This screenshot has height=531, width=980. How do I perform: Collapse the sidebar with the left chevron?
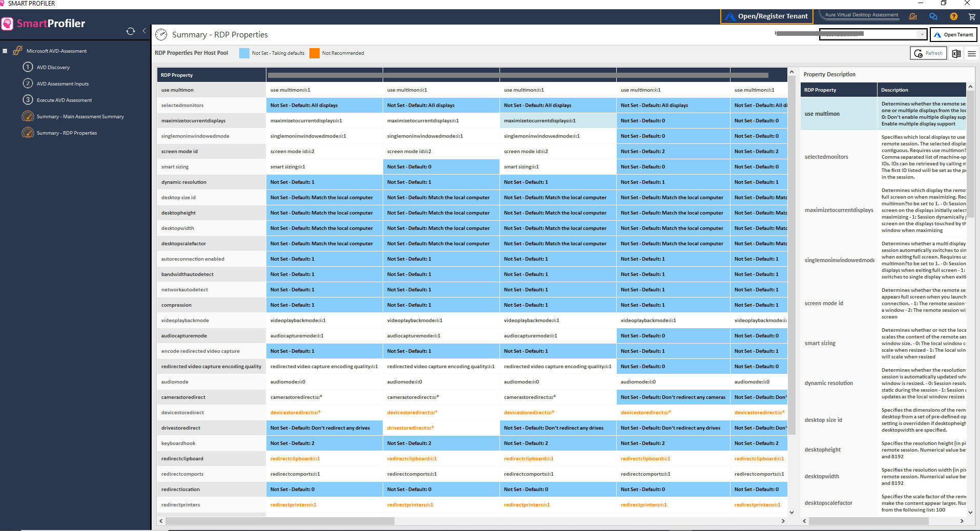[144, 31]
